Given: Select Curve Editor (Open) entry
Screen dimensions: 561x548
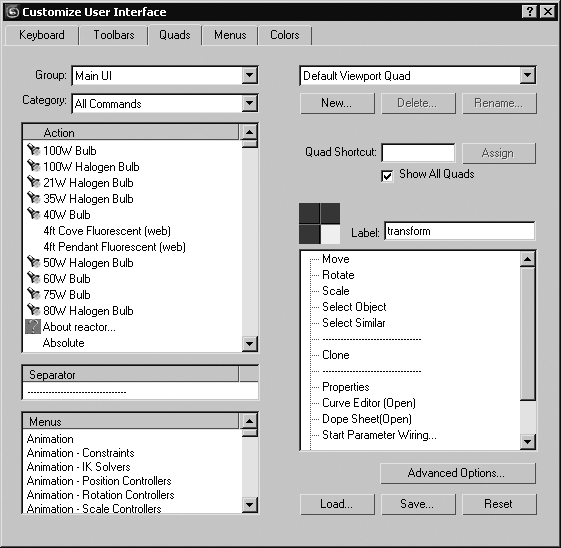Looking at the screenshot, I should [x=369, y=403].
